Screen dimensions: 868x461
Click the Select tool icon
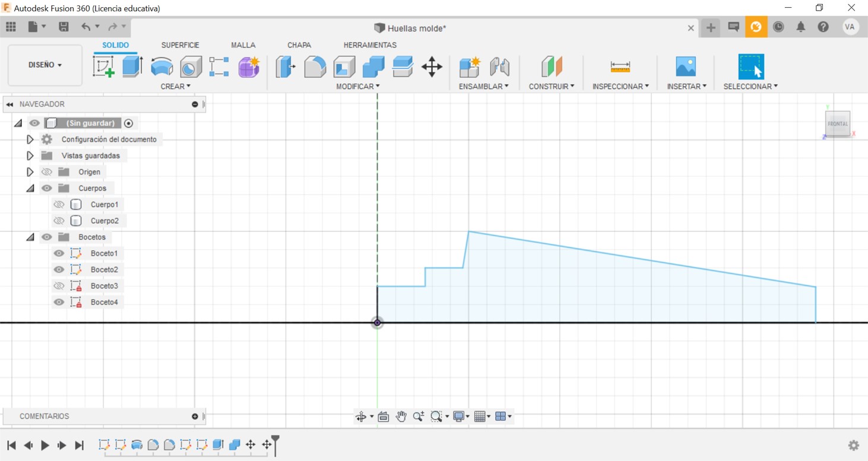pyautogui.click(x=751, y=66)
